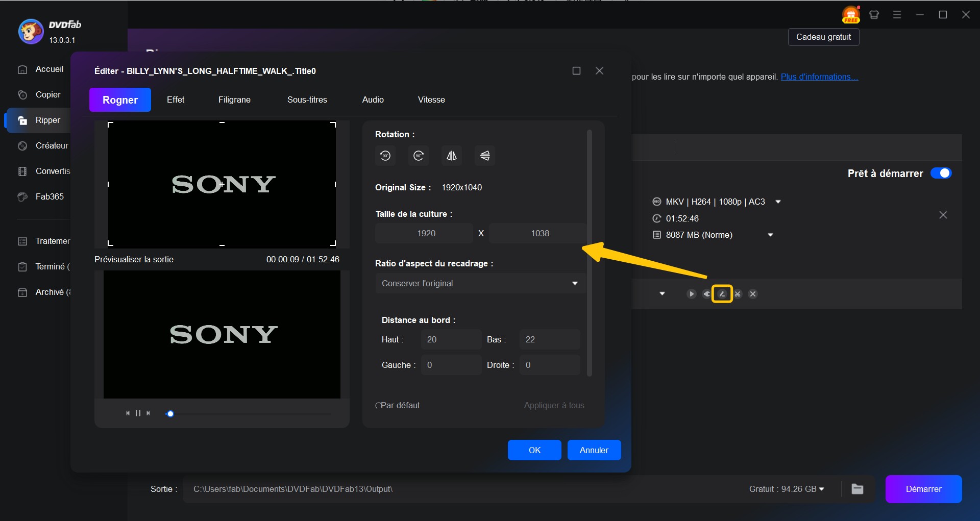Close the Éditer dialog
The image size is (980, 521).
coord(599,71)
